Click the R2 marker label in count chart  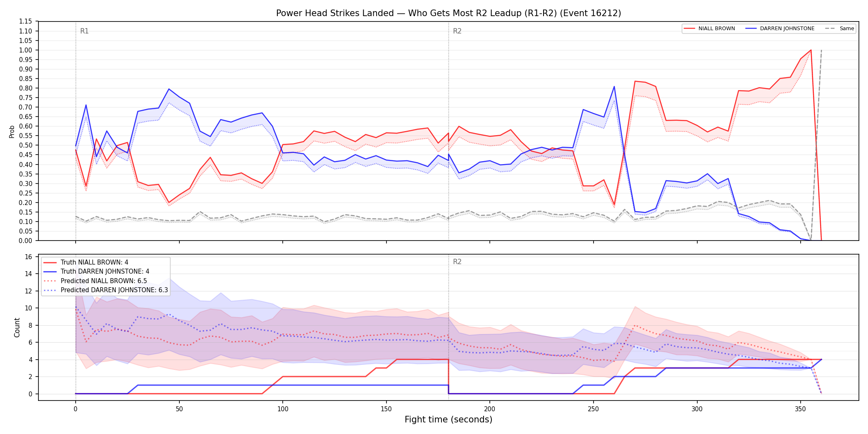(x=457, y=262)
